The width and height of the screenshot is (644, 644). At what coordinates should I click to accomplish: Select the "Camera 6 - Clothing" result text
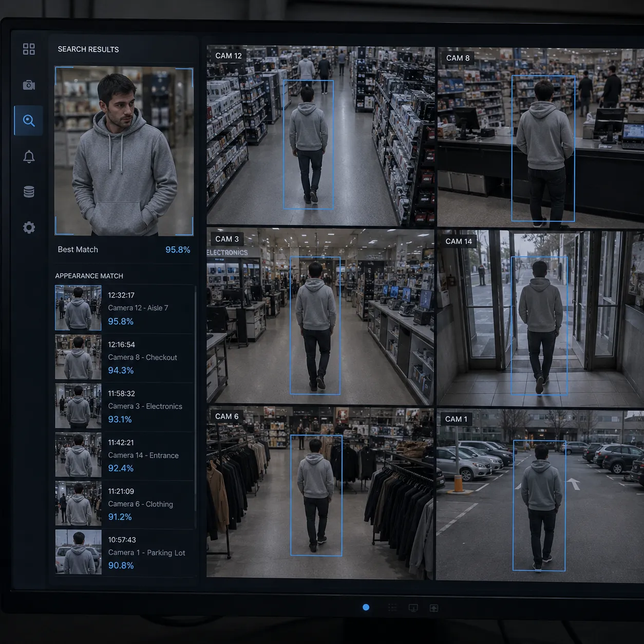click(x=140, y=504)
